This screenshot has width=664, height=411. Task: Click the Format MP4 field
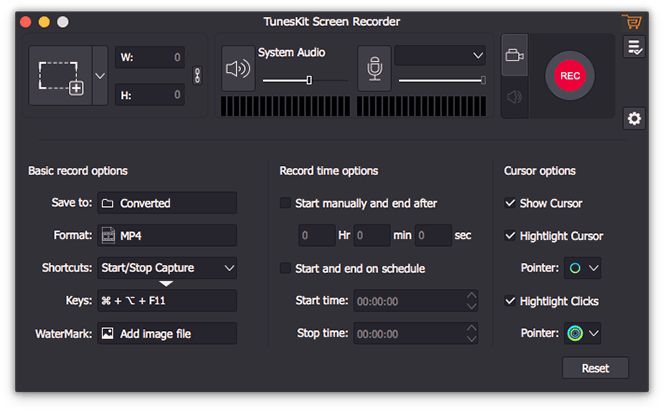click(168, 235)
